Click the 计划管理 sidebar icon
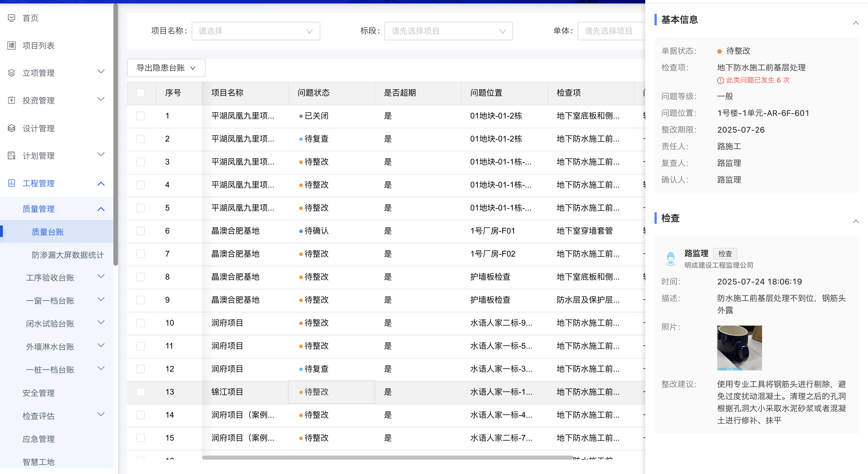The width and height of the screenshot is (868, 474). coord(12,156)
